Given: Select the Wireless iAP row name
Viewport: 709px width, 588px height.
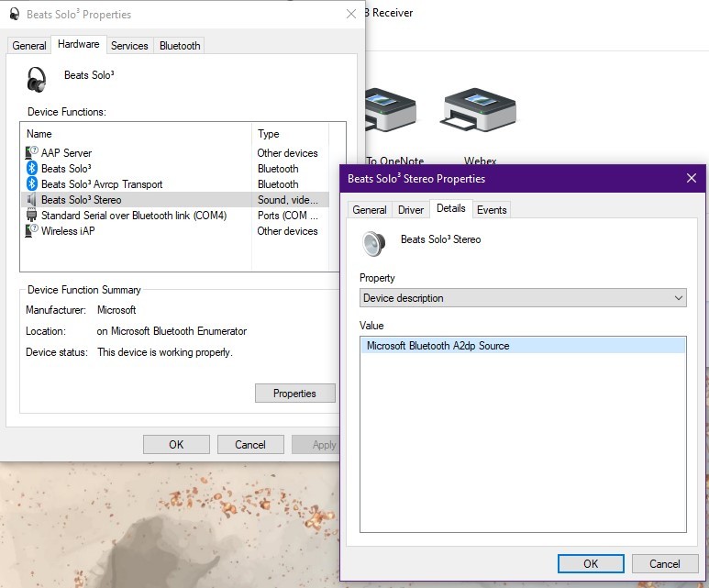Looking at the screenshot, I should click(68, 230).
